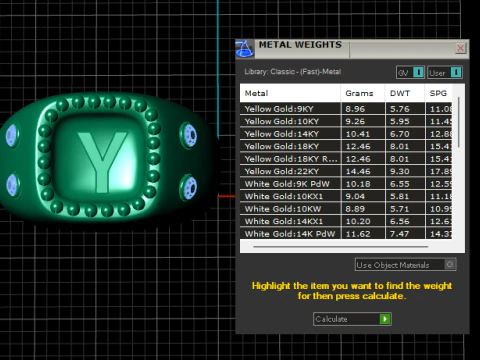480x360 pixels.
Task: Click the SPG column header
Action: pyautogui.click(x=438, y=93)
